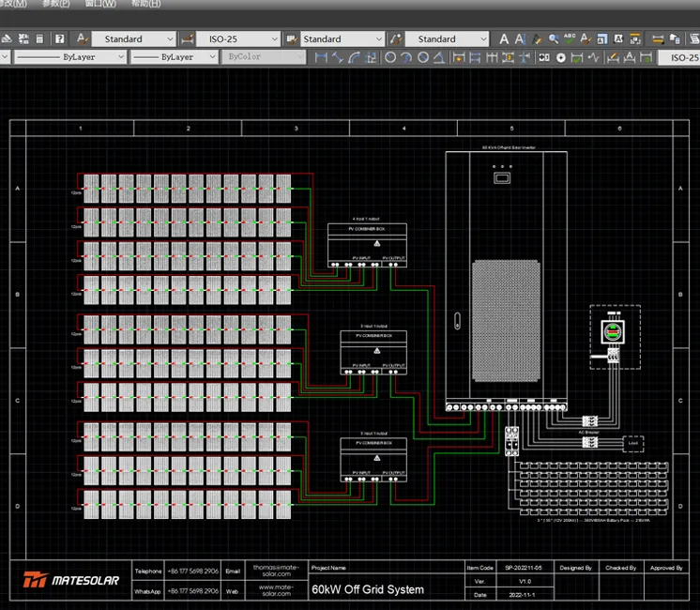700x610 pixels.
Task: Open the 帮助(H) menu
Action: click(x=145, y=4)
